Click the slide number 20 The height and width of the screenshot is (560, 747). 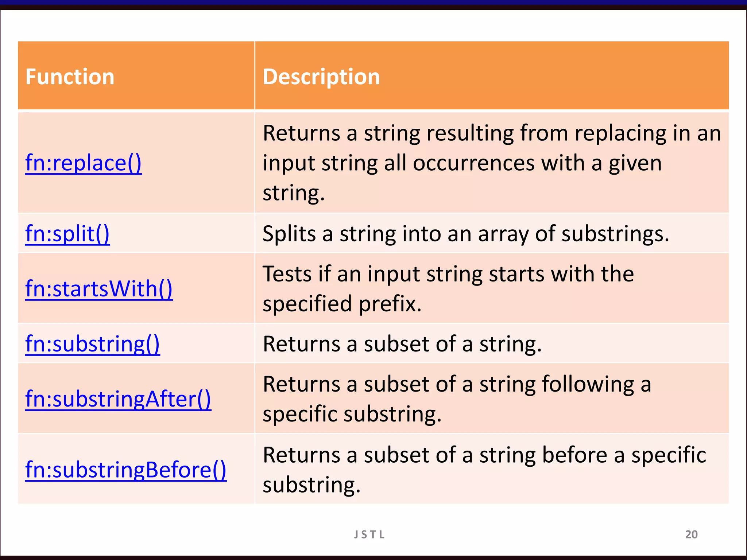(691, 534)
